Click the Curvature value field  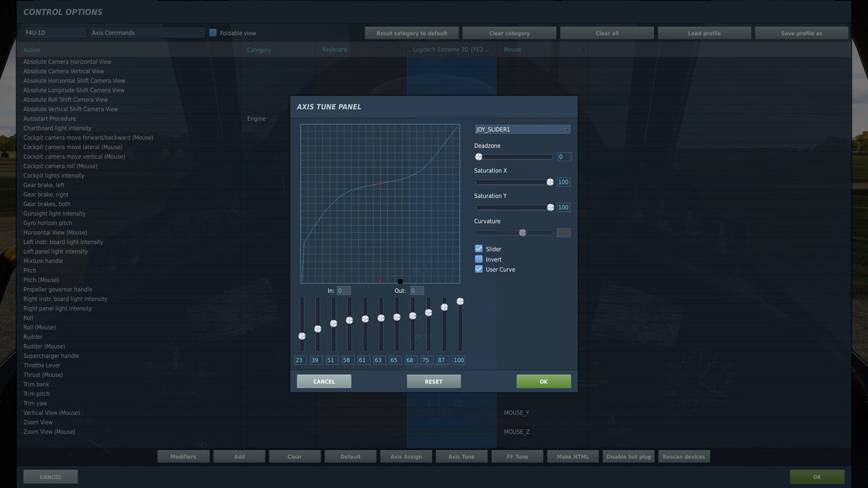pyautogui.click(x=564, y=232)
